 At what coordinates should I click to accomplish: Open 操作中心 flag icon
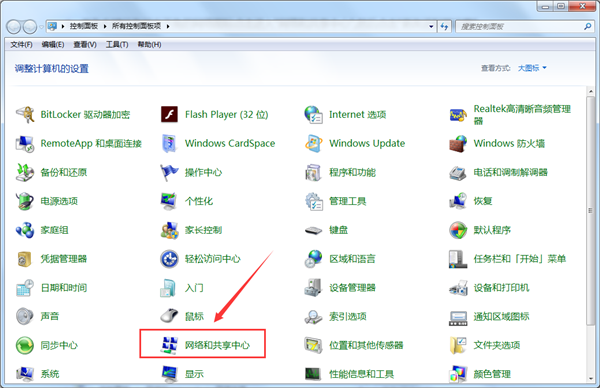coord(169,172)
